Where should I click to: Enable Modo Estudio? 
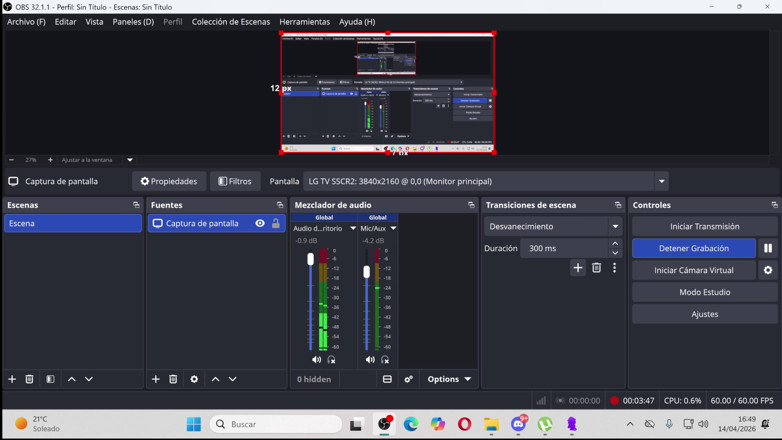click(705, 292)
